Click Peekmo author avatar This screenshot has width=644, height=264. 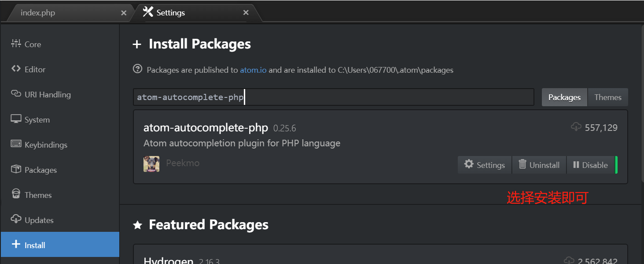click(x=151, y=164)
